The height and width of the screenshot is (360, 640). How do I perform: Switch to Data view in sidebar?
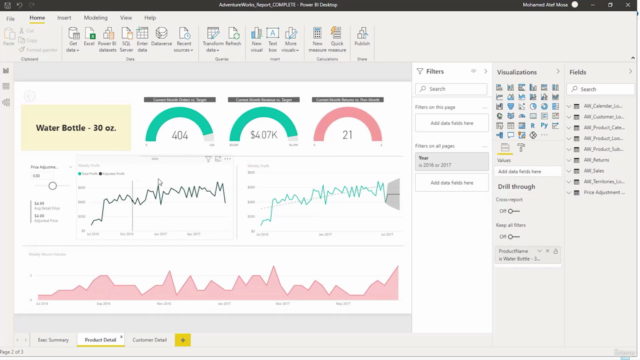[6, 86]
